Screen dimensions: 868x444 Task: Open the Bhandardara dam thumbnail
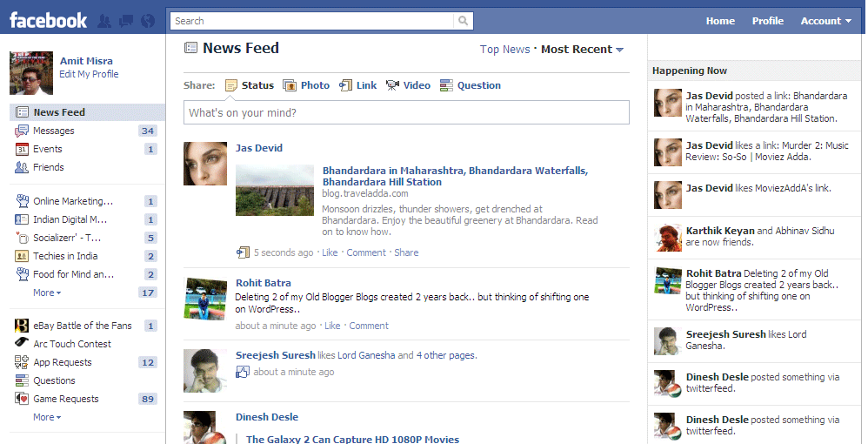click(275, 190)
